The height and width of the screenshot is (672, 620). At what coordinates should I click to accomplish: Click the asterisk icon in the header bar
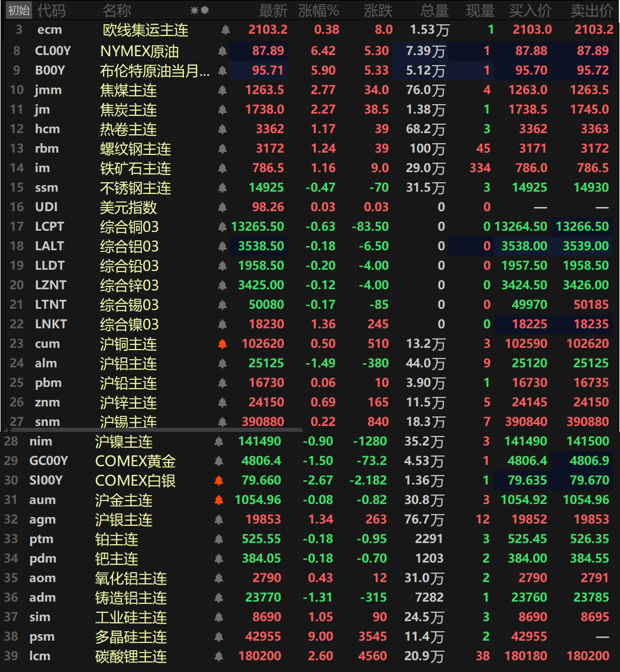point(193,10)
